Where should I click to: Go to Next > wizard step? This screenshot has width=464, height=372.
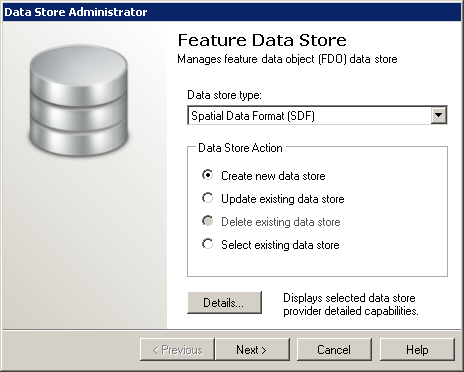point(252,350)
